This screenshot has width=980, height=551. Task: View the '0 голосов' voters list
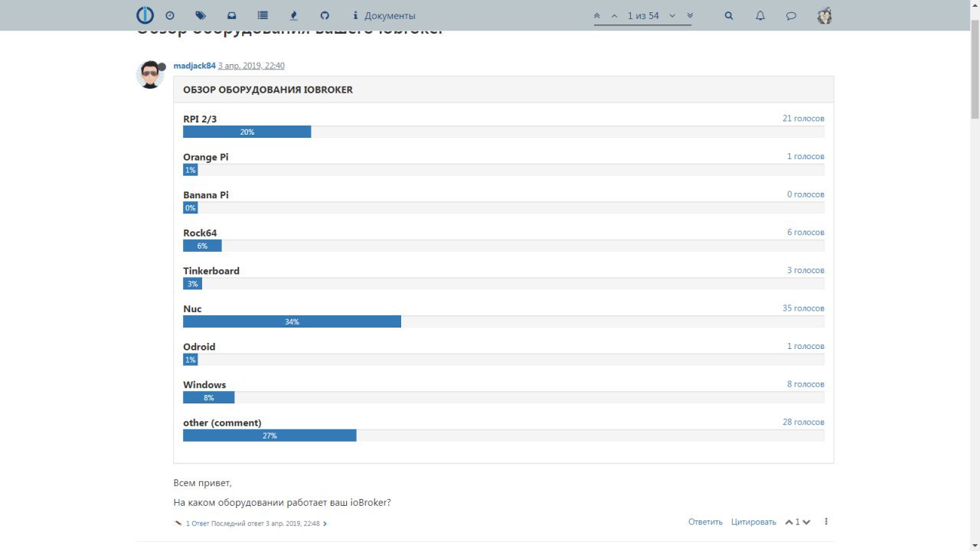[x=805, y=194]
